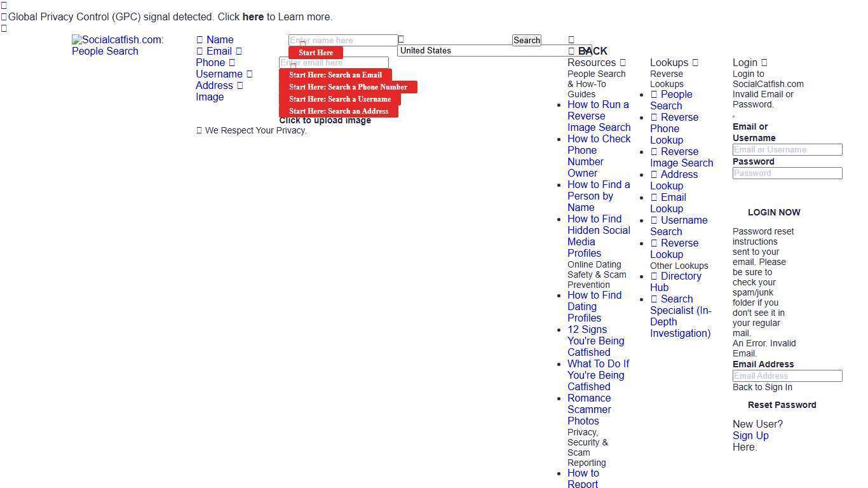Select the Image search tab

coord(210,97)
